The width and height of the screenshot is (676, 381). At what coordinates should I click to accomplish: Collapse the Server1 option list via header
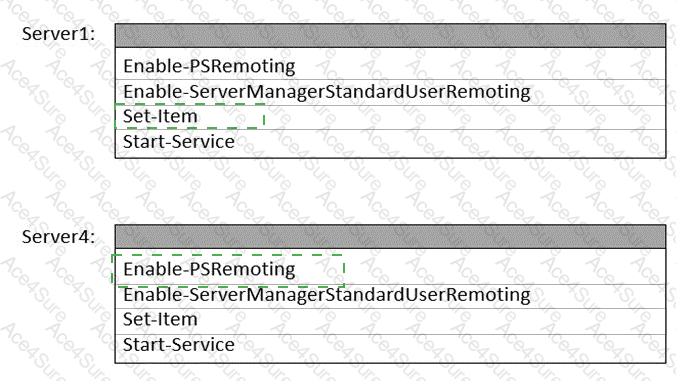390,35
